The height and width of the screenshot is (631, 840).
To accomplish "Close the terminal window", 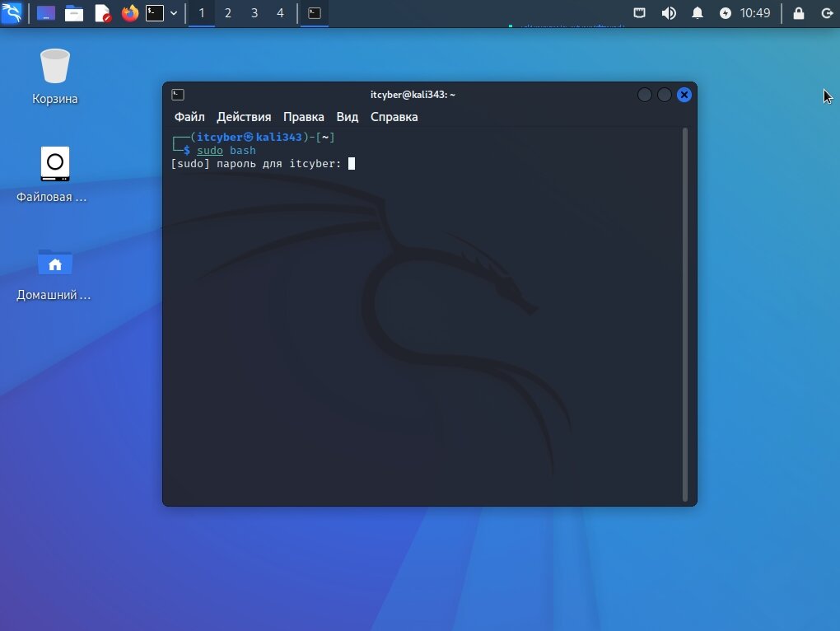I will [684, 95].
